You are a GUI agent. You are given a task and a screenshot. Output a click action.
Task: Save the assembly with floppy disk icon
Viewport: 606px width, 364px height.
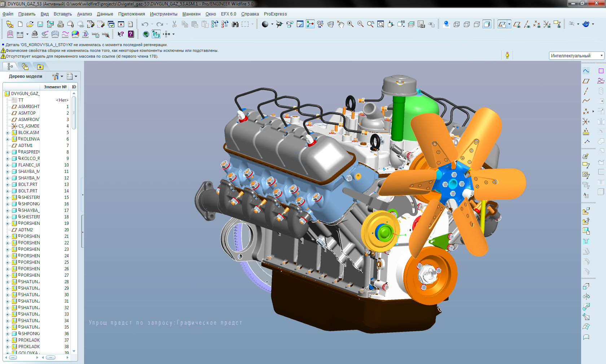pyautogui.click(x=40, y=24)
